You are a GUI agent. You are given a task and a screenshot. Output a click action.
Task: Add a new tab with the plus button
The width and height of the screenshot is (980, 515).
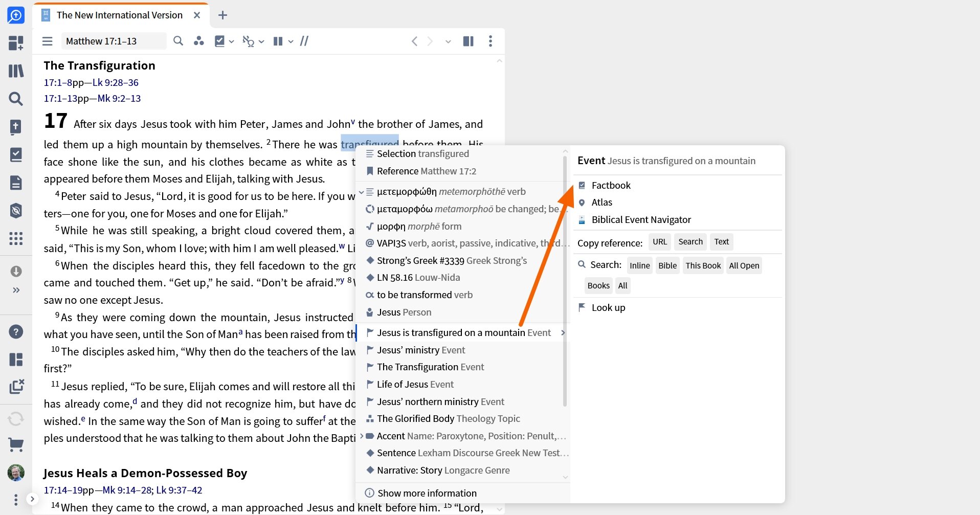click(222, 15)
